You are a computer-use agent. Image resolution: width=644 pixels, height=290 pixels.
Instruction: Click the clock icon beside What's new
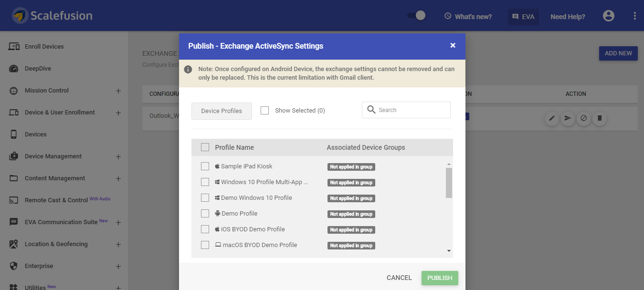pyautogui.click(x=447, y=16)
